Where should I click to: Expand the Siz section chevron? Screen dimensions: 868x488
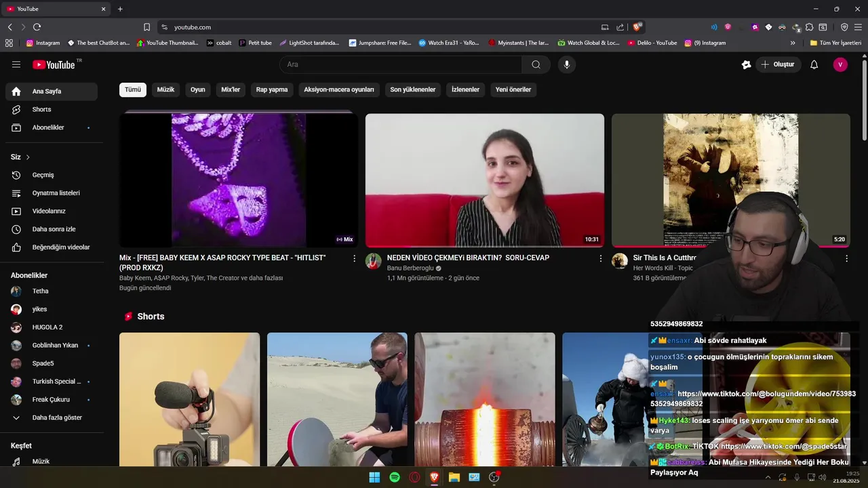28,157
